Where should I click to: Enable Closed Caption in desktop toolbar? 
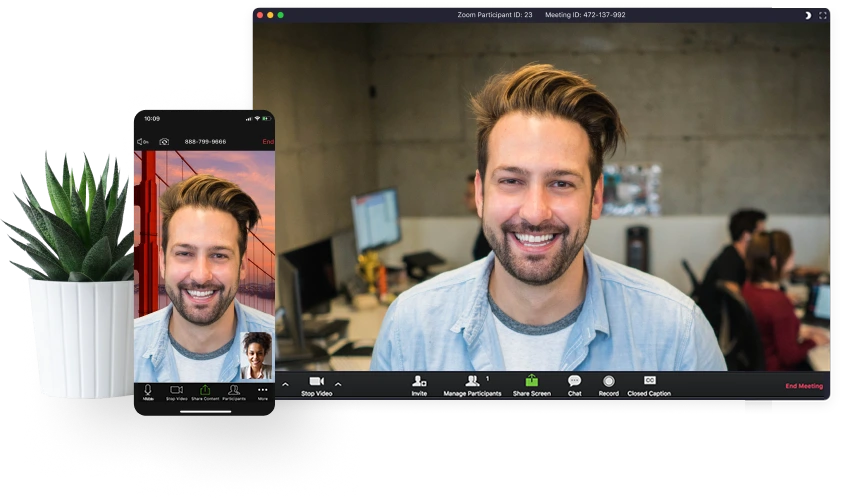[649, 386]
